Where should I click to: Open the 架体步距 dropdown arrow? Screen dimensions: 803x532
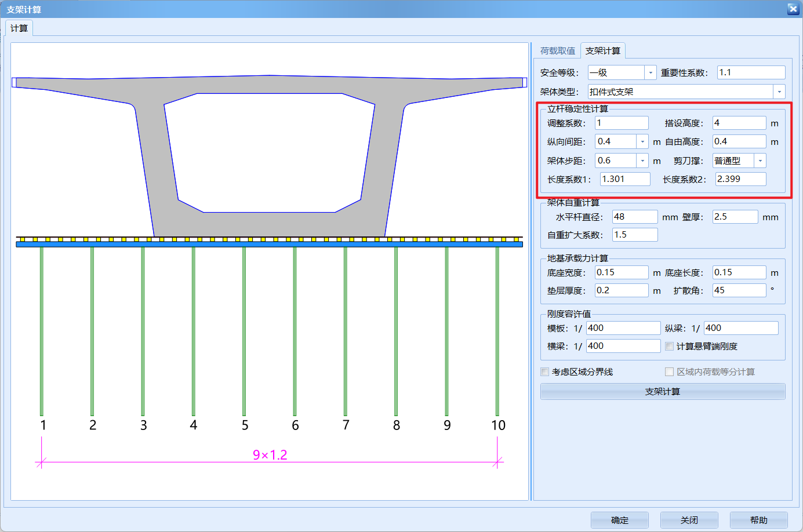[x=642, y=161]
